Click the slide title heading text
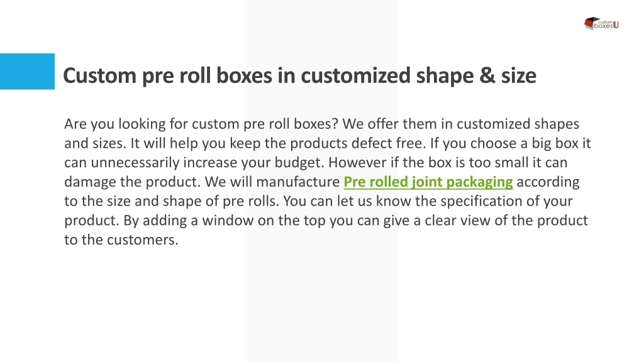644x362 pixels. click(299, 76)
